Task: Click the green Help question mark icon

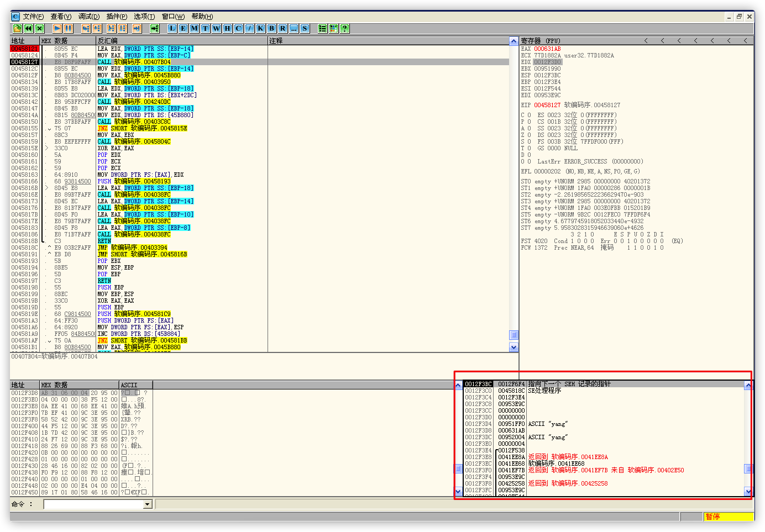Action: click(345, 28)
